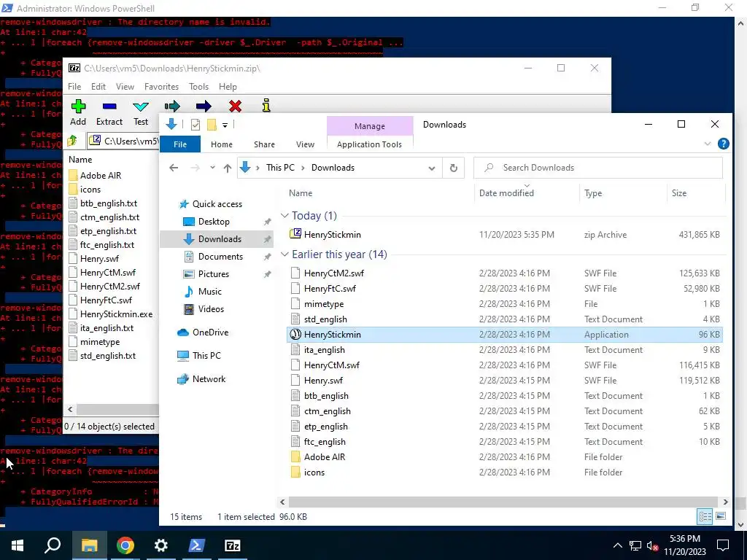Click the 7-Zip Info icon
Screen dimensions: 747x560
(266, 106)
